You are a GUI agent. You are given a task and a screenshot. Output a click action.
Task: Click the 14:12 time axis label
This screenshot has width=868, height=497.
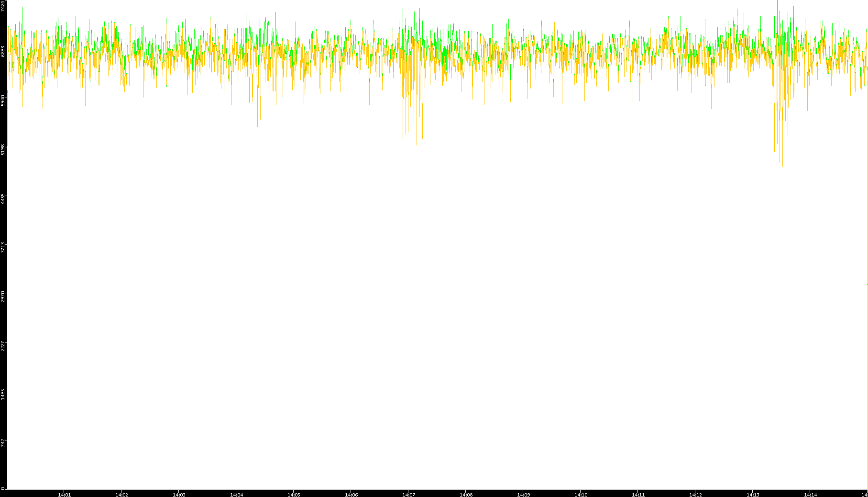(695, 495)
